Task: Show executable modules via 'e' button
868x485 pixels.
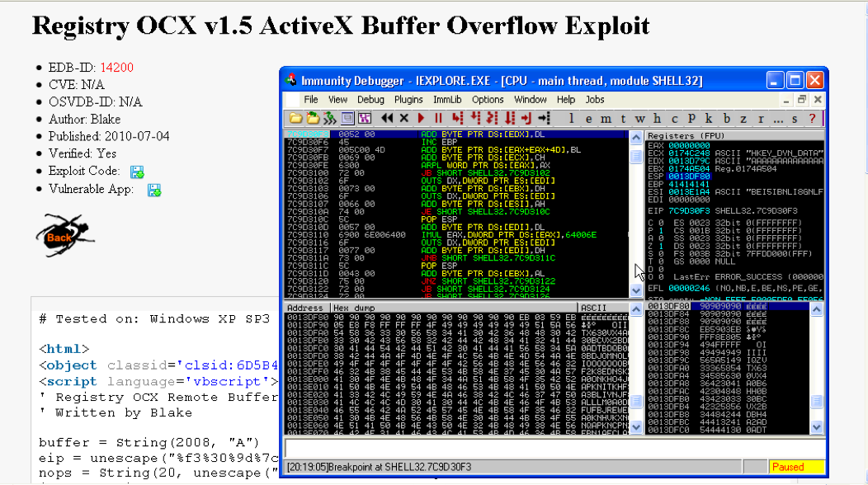Action: (x=588, y=118)
